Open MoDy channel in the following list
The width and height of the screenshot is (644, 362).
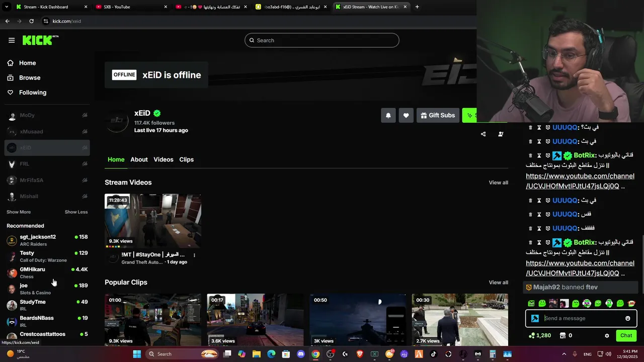point(47,115)
